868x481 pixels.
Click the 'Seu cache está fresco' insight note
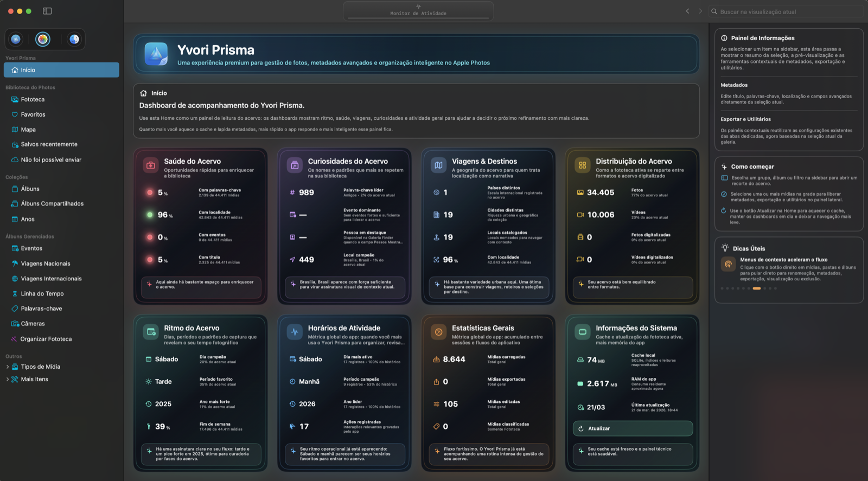point(633,454)
